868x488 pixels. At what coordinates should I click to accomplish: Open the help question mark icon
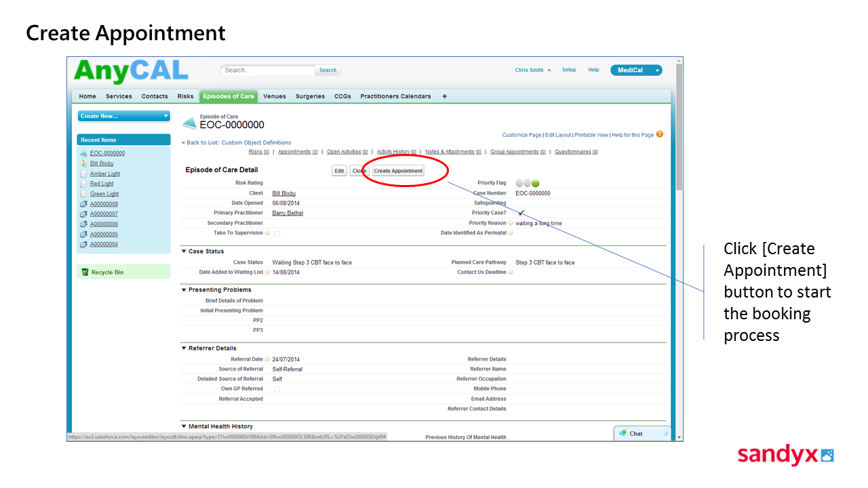point(660,134)
